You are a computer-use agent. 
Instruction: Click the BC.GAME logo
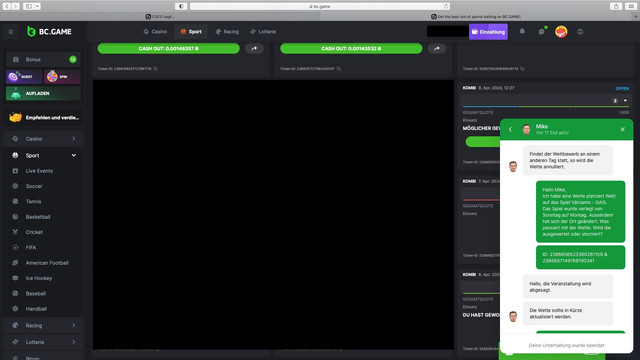(x=49, y=31)
